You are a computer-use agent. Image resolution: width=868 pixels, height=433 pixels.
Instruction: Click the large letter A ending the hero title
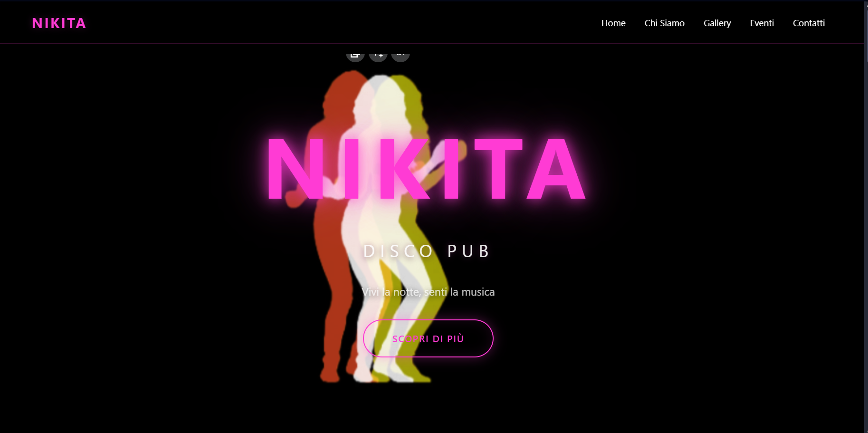(x=556, y=169)
